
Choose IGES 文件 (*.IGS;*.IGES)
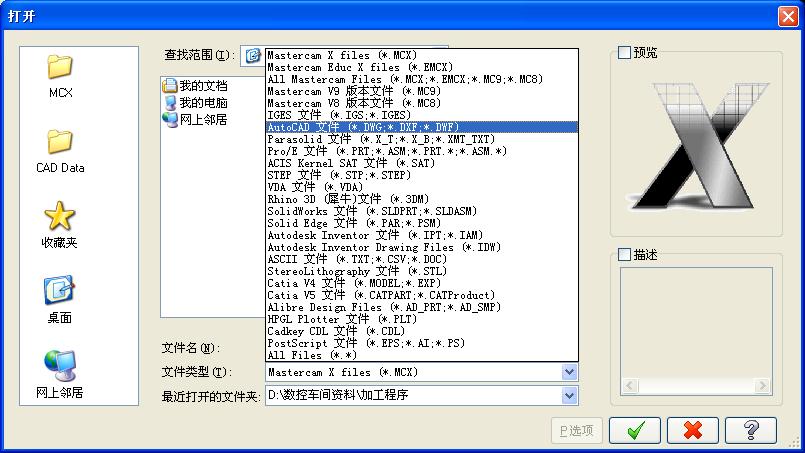pos(422,115)
